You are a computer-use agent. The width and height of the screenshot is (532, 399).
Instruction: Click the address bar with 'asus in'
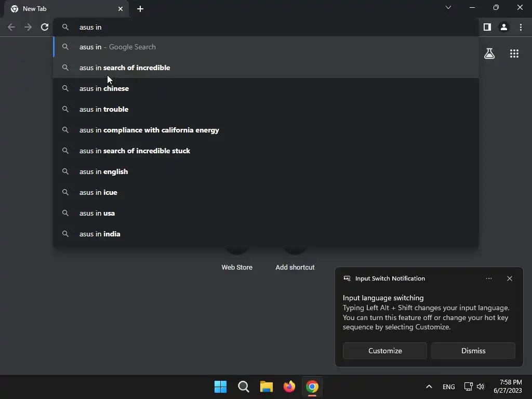(x=266, y=27)
